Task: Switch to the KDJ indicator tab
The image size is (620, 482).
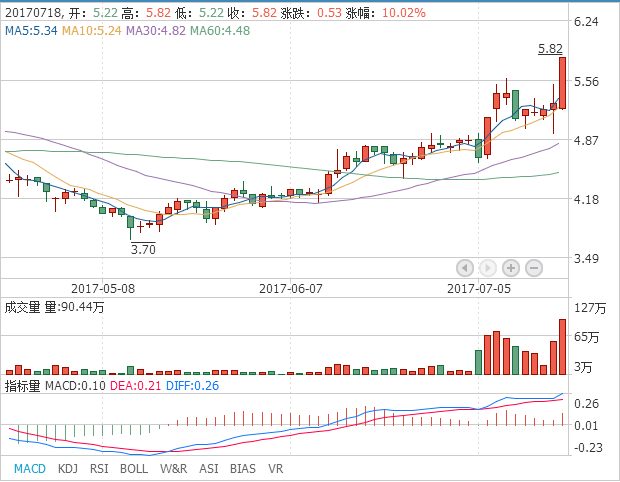Action: click(68, 469)
